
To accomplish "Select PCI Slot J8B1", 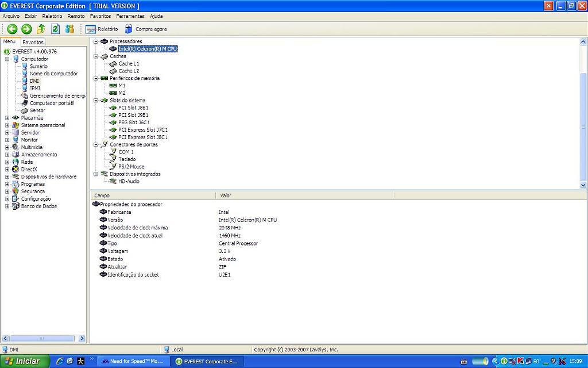I will pos(133,108).
